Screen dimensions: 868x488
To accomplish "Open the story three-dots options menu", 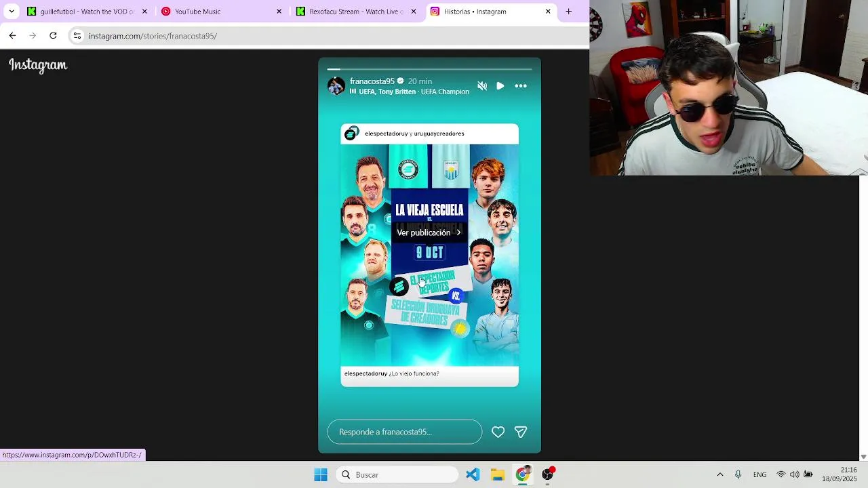I will coord(521,86).
